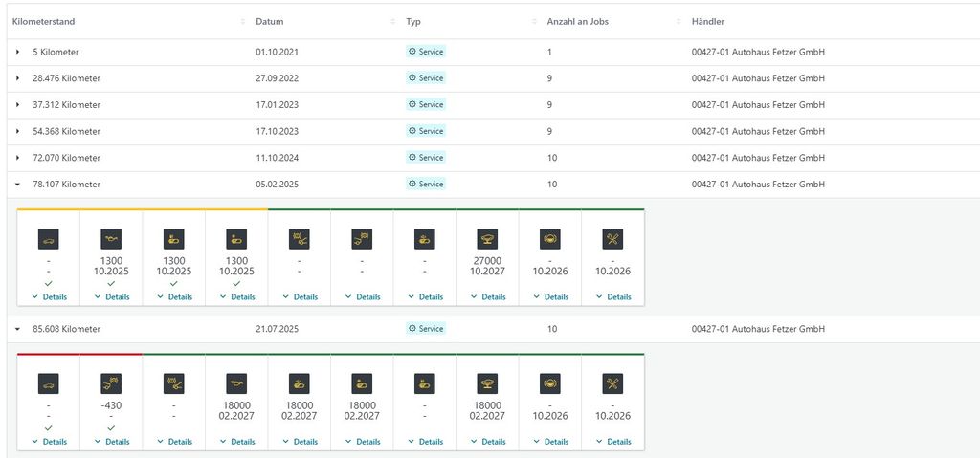Click the wrench tools icon in the 78.107 Kilometer panel

click(612, 239)
